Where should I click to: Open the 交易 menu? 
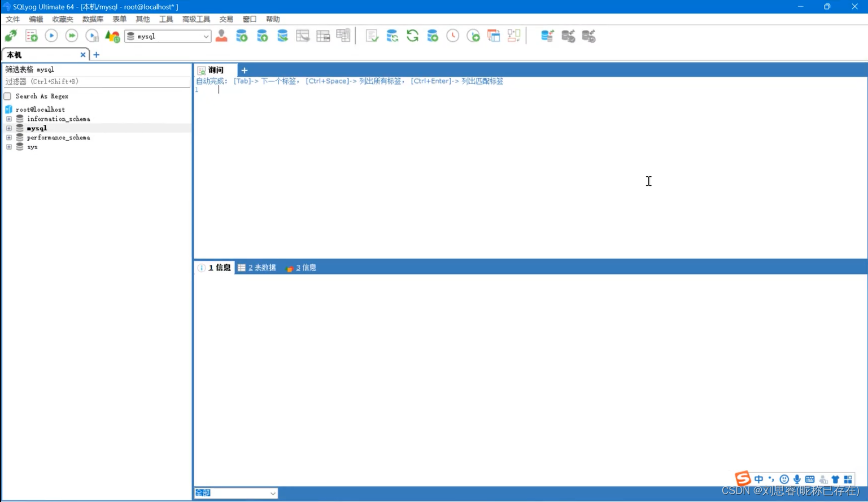[226, 19]
